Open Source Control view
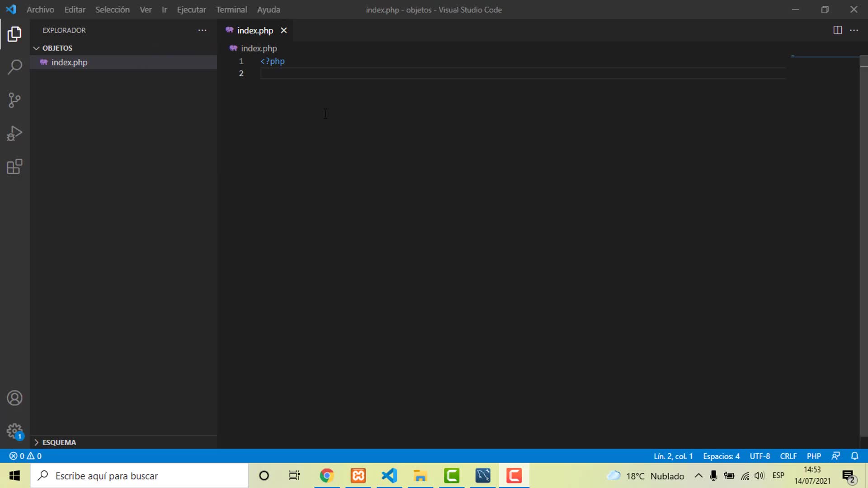This screenshot has width=868, height=488. tap(14, 100)
